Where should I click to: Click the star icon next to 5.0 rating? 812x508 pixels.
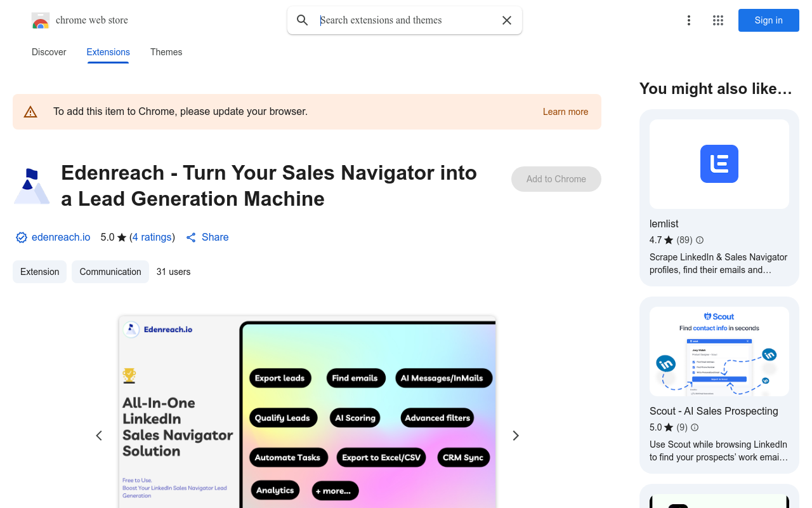122,237
